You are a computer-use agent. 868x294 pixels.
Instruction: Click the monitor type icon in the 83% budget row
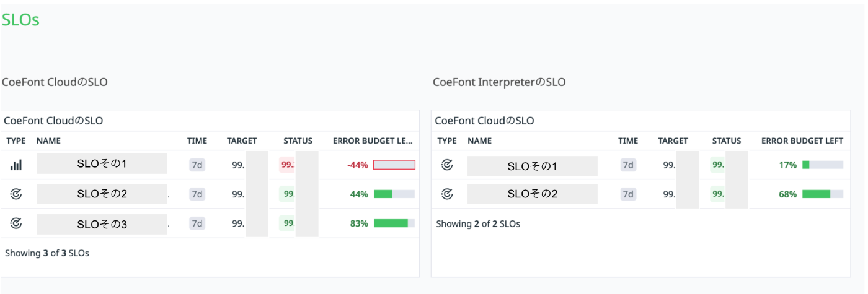click(16, 223)
